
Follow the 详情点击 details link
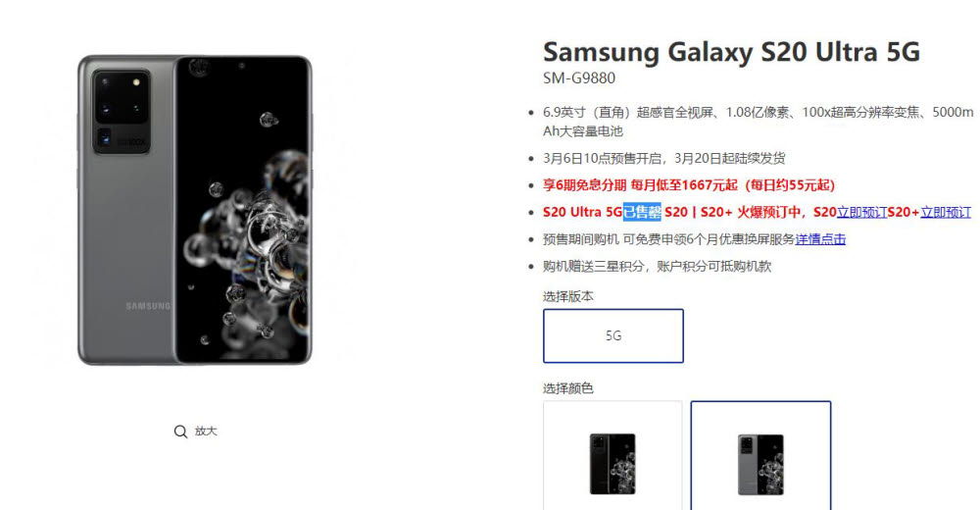coord(820,239)
